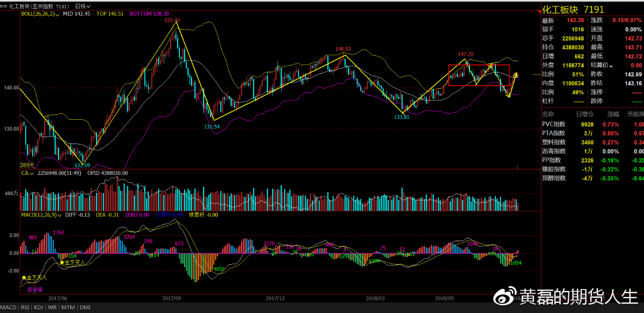The height and width of the screenshot is (313, 644).
Task: Switch to the WR indicator tab
Action: pyautogui.click(x=52, y=307)
